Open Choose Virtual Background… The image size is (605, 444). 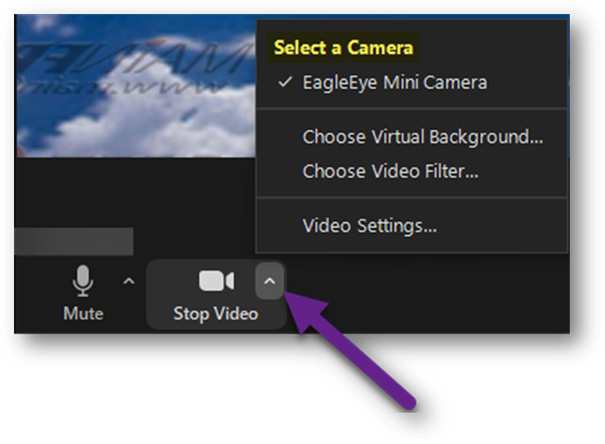[423, 137]
